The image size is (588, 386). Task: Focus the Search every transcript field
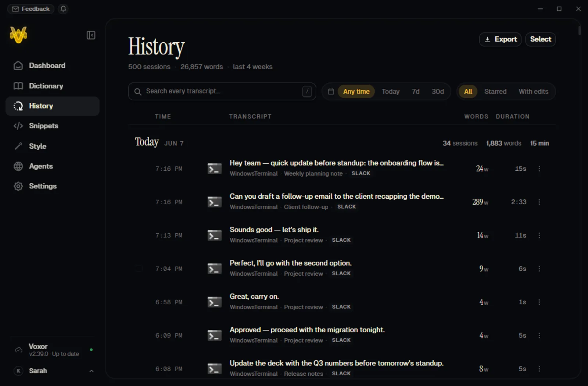(x=222, y=91)
